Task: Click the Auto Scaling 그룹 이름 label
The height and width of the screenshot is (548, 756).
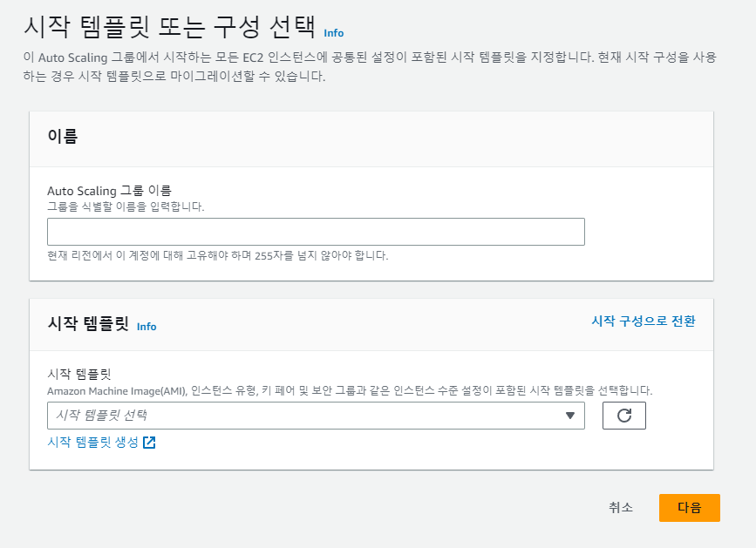Action: coord(110,191)
